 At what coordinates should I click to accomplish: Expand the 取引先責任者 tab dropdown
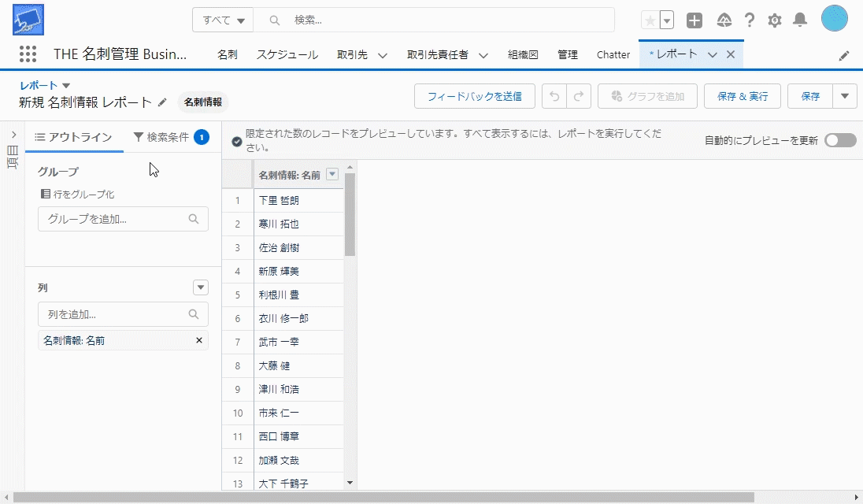click(483, 55)
